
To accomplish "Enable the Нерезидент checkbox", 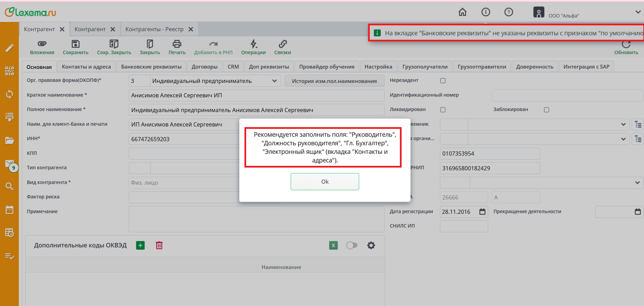I will [x=443, y=81].
